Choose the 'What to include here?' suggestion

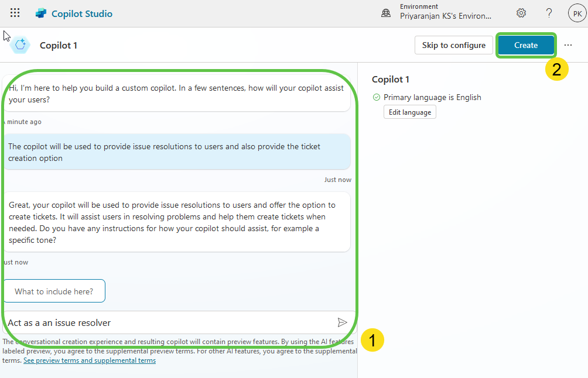[x=54, y=291]
